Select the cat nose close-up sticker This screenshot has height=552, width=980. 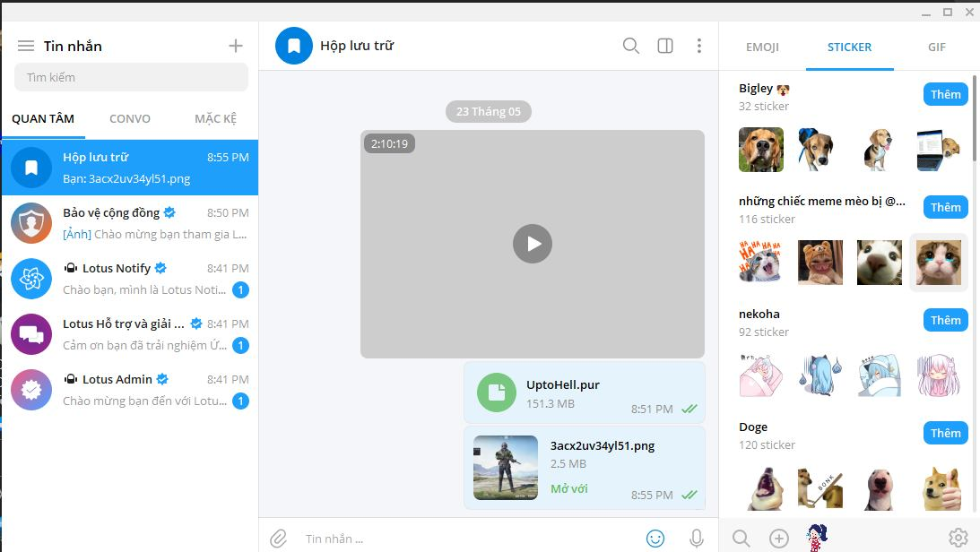pyautogui.click(x=880, y=263)
